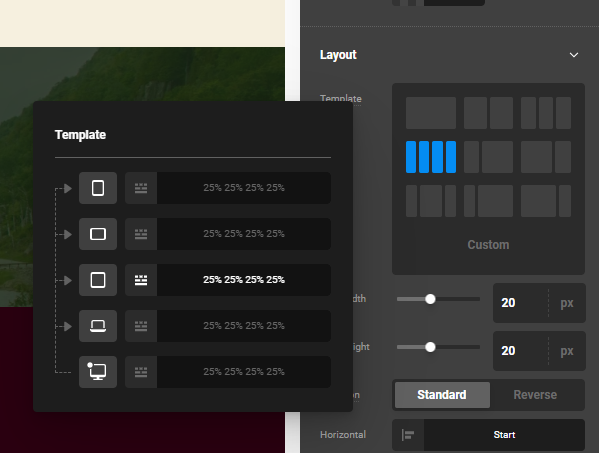This screenshot has width=599, height=453.
Task: Select the landscape phone device icon
Action: click(98, 234)
